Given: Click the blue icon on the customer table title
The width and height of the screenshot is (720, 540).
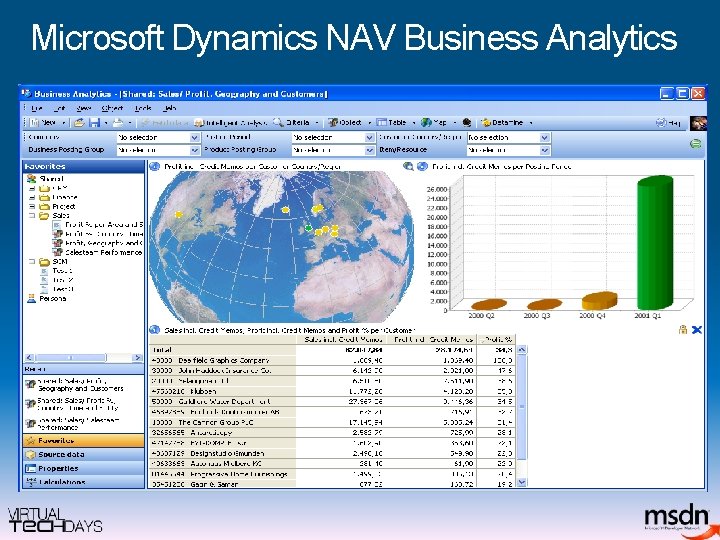Looking at the screenshot, I should (155, 330).
